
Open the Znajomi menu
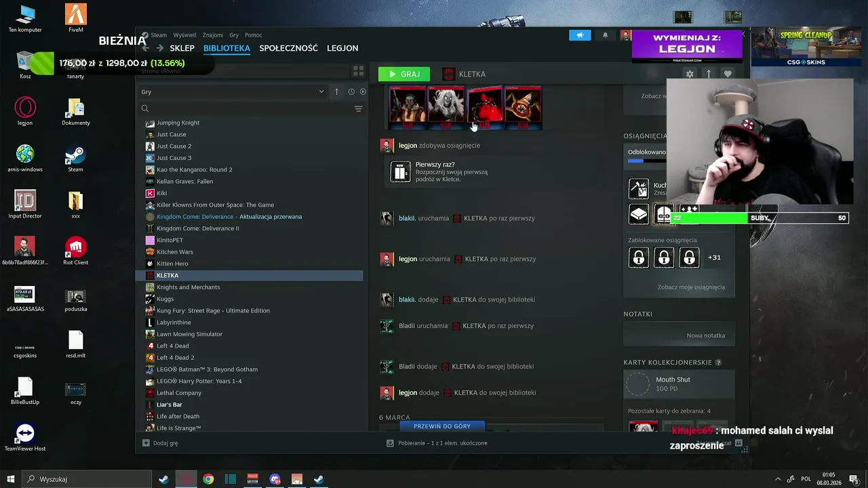213,35
